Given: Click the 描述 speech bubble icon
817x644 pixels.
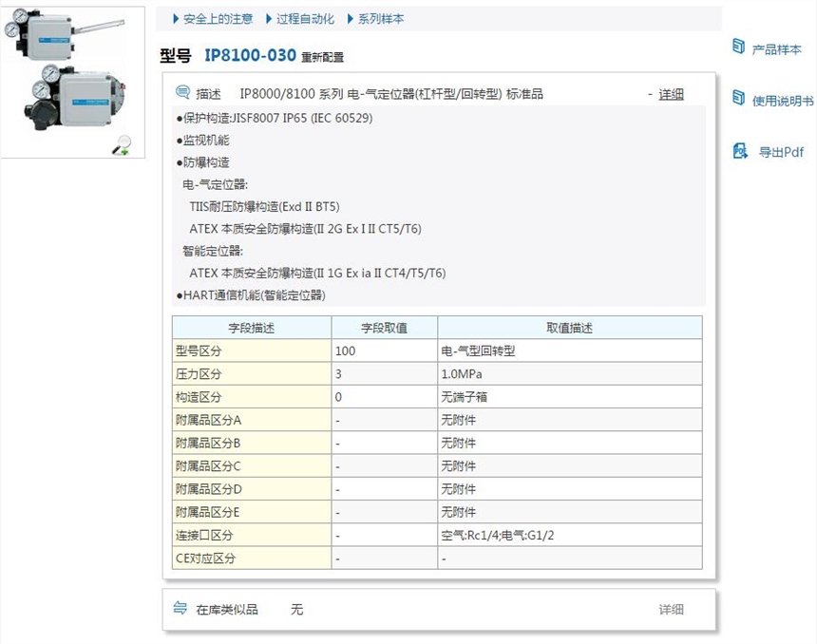Looking at the screenshot, I should coord(183,92).
